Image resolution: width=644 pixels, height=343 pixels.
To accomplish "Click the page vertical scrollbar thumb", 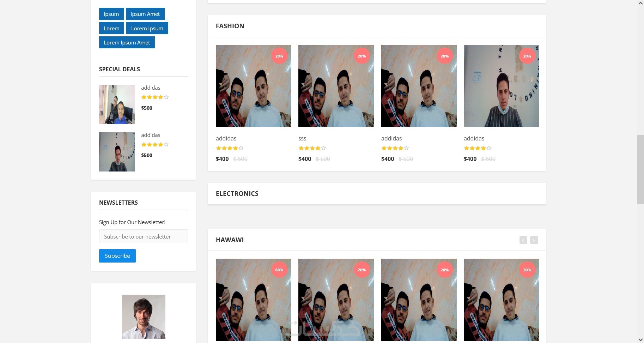I will tap(640, 169).
